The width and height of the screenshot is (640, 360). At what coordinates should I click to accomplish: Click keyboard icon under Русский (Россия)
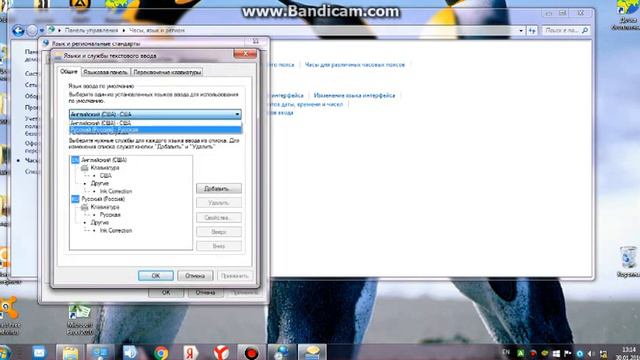(84, 207)
